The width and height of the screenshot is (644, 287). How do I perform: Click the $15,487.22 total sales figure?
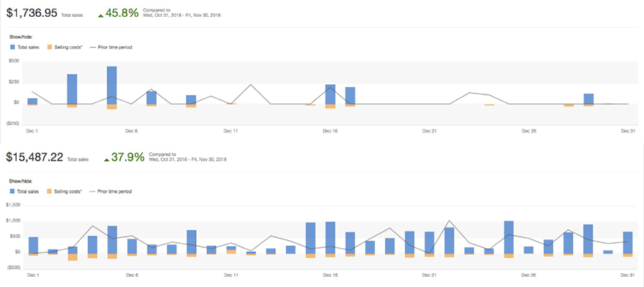tap(35, 157)
